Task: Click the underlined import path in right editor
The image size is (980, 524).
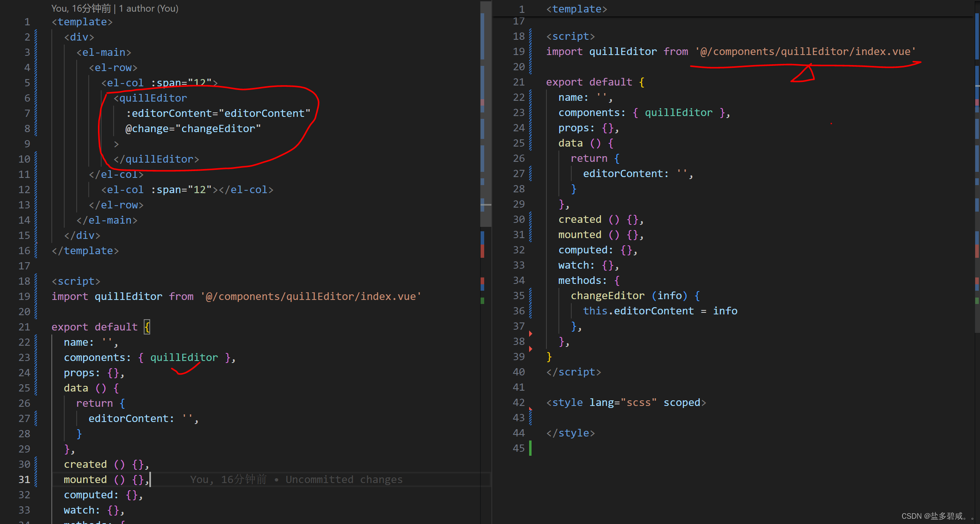Action: tap(805, 51)
